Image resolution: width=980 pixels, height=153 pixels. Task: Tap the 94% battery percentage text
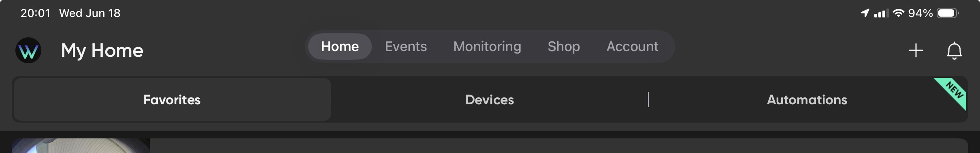tap(920, 13)
